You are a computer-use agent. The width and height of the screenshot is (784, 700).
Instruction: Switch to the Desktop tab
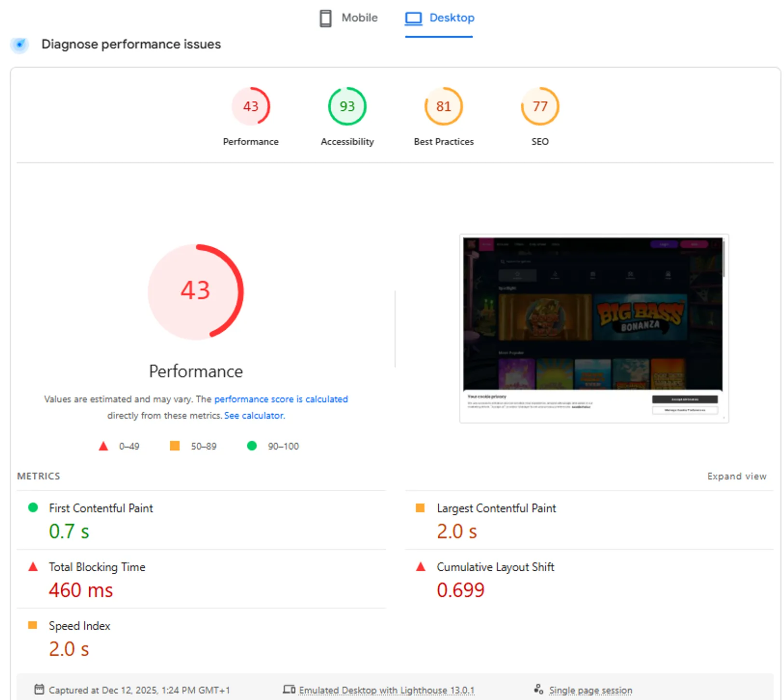pos(451,18)
